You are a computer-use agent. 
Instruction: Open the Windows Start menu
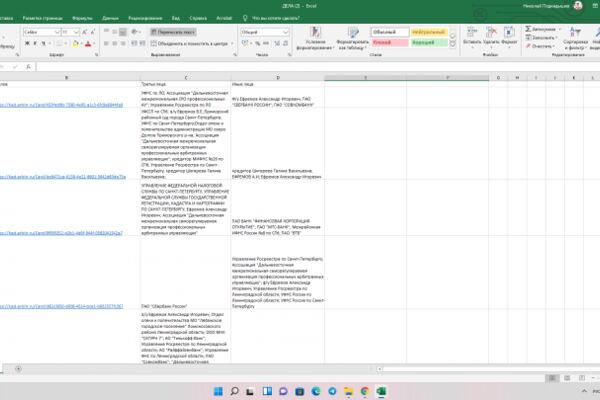tap(218, 391)
